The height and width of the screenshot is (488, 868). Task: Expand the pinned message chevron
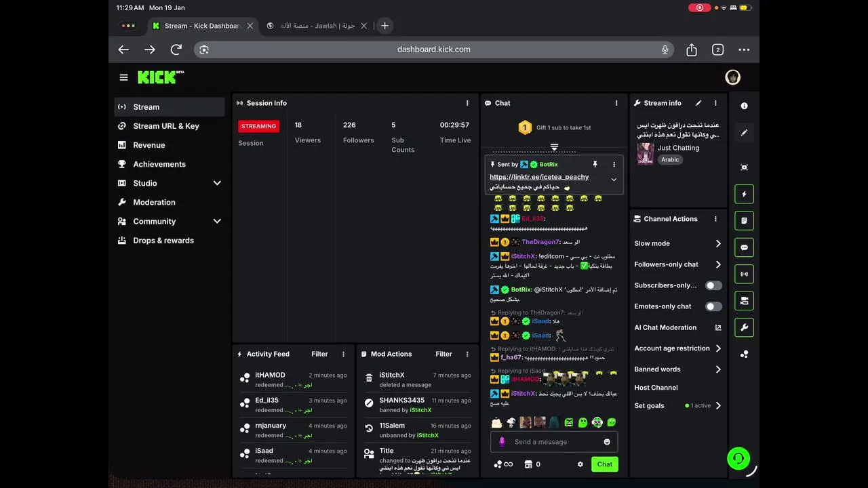click(x=614, y=180)
